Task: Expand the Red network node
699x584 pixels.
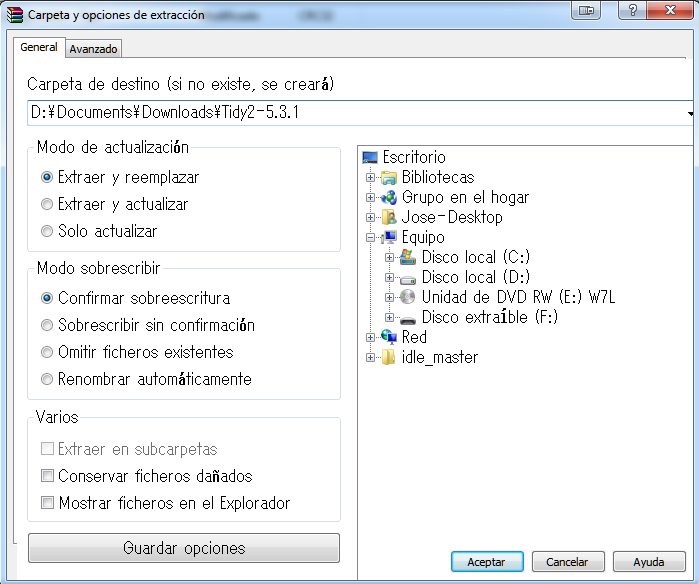Action: point(370,337)
